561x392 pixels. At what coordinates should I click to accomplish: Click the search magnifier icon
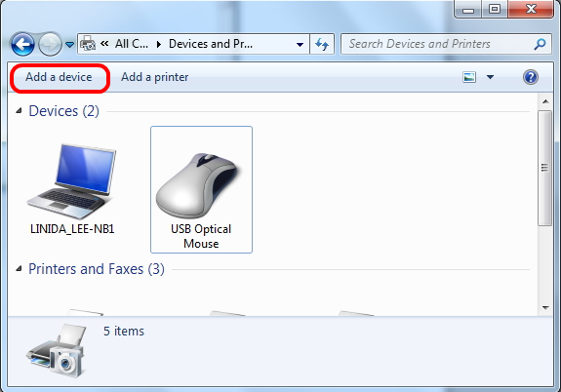[x=540, y=44]
